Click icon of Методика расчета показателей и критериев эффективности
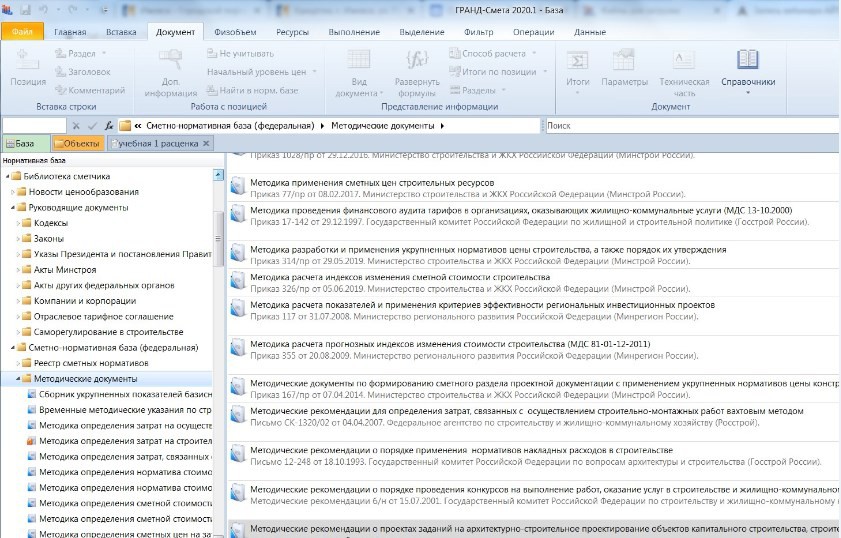This screenshot has width=841, height=538. pos(238,309)
